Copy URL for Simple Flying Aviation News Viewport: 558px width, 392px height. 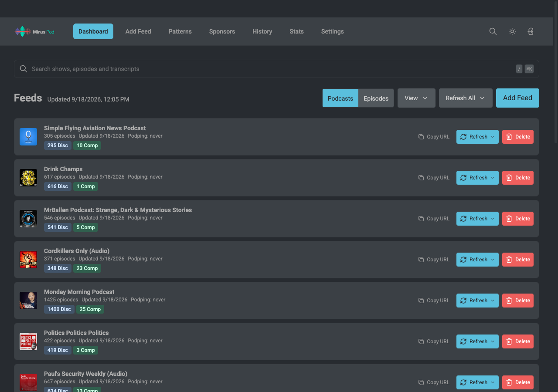coord(434,137)
